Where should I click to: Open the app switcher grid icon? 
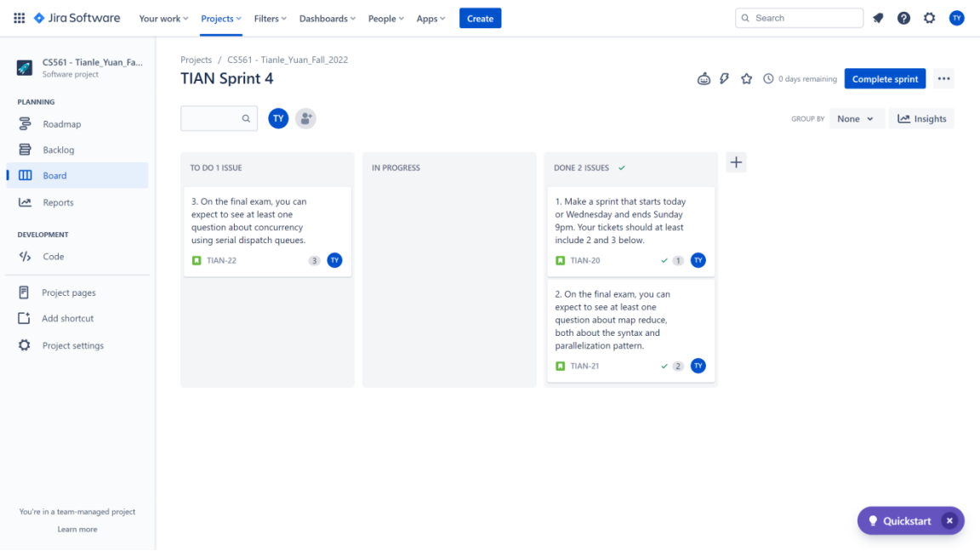[20, 18]
